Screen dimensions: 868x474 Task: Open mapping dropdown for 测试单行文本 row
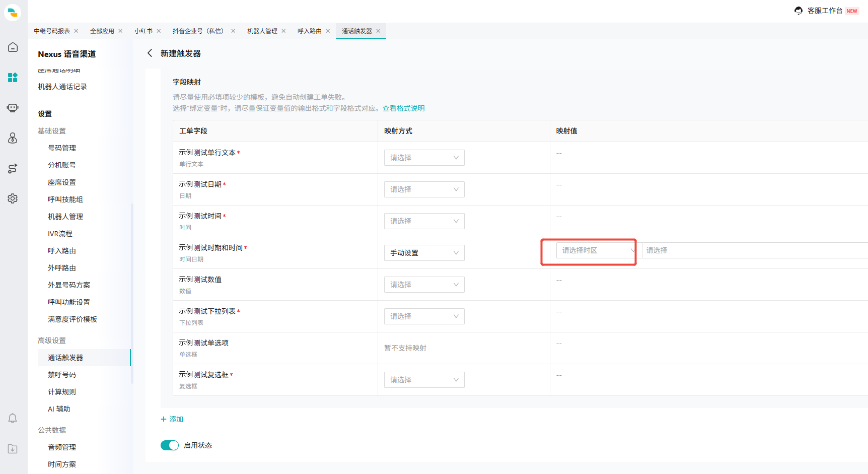coord(424,158)
